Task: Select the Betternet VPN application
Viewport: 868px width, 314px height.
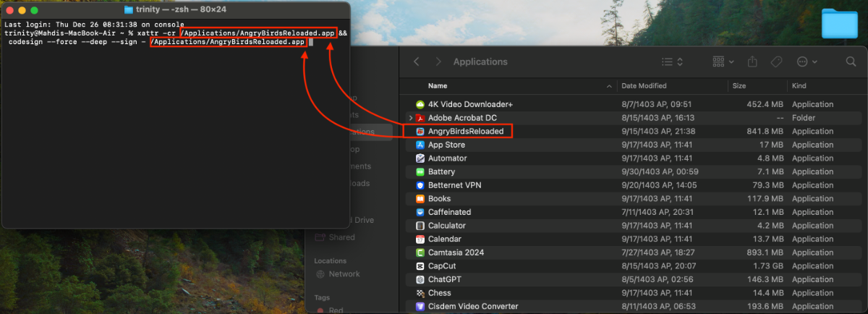Action: pyautogui.click(x=455, y=185)
